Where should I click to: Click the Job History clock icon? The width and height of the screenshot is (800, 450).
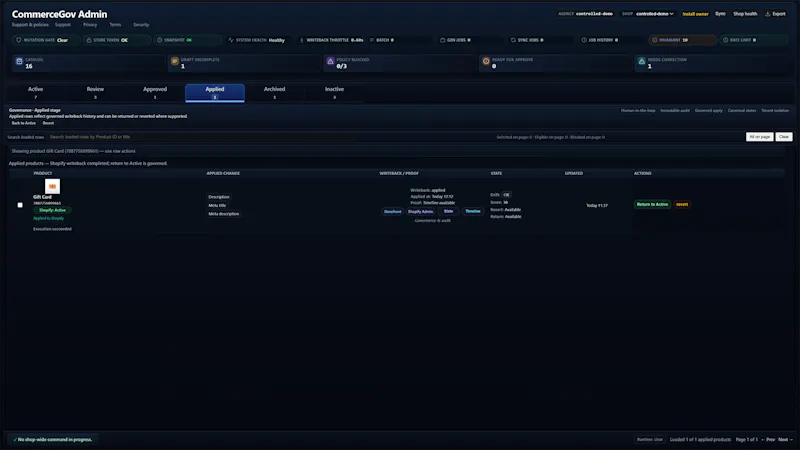click(584, 40)
